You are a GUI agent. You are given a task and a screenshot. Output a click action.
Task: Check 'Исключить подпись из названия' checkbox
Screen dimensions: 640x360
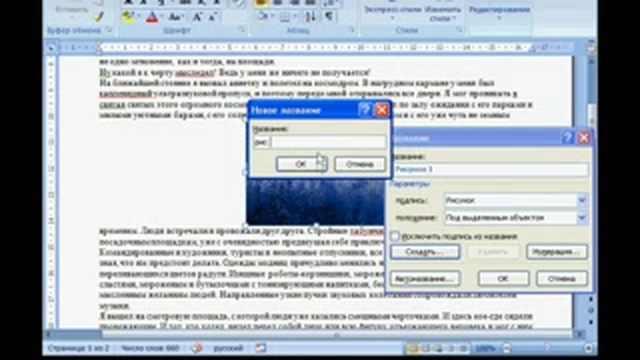395,236
